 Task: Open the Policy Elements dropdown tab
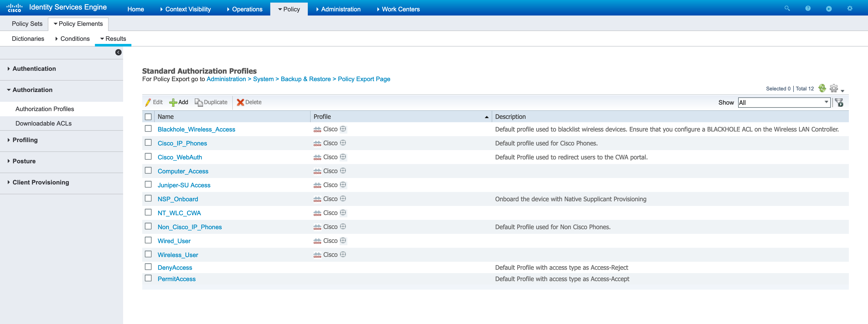[78, 24]
